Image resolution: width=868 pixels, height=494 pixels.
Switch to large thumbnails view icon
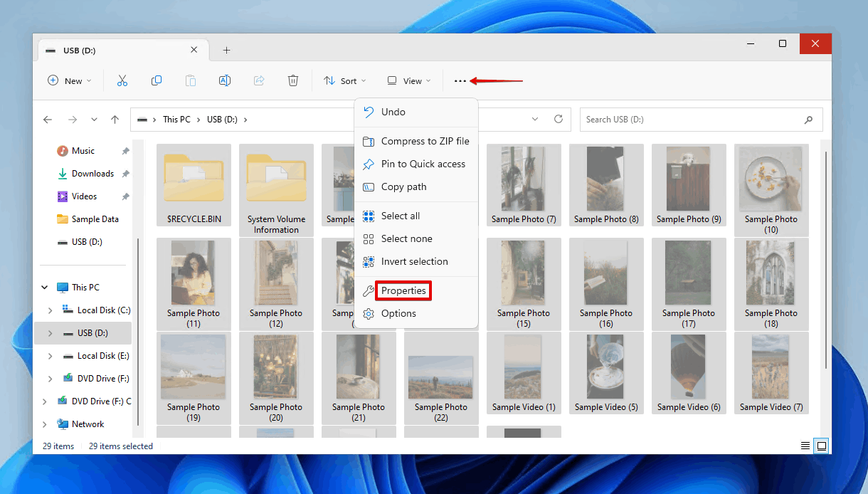822,446
